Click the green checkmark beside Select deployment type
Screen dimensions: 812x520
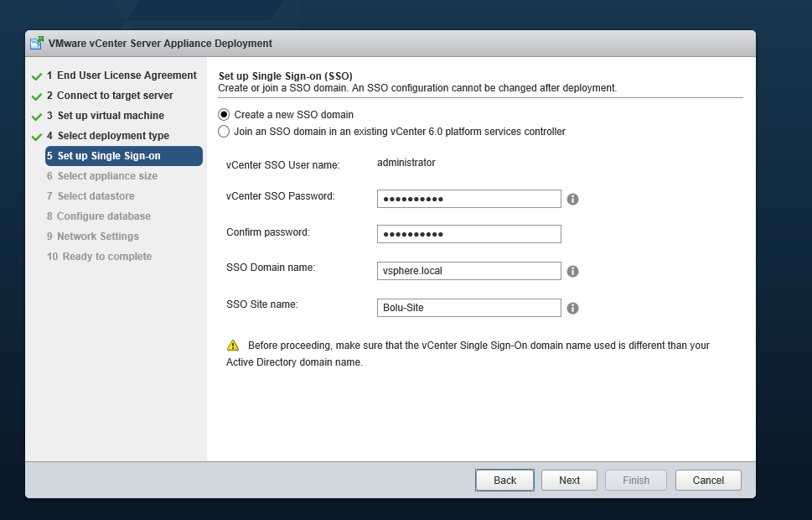click(37, 137)
